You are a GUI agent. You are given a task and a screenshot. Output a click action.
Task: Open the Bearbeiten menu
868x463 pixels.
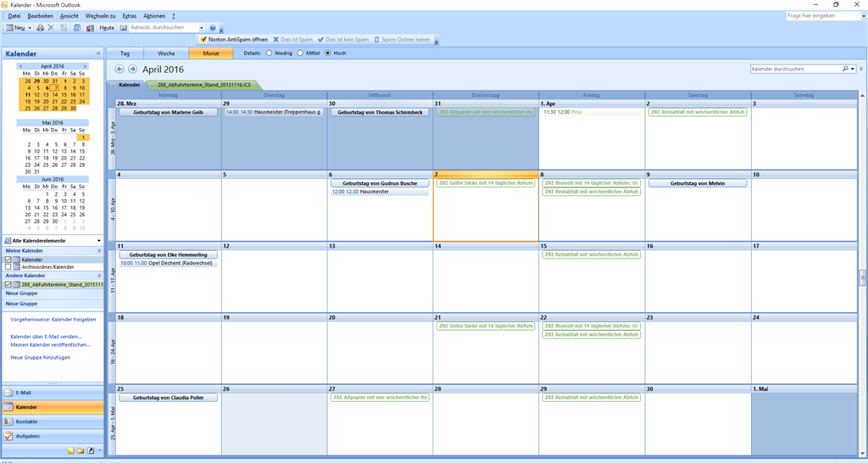(x=41, y=16)
